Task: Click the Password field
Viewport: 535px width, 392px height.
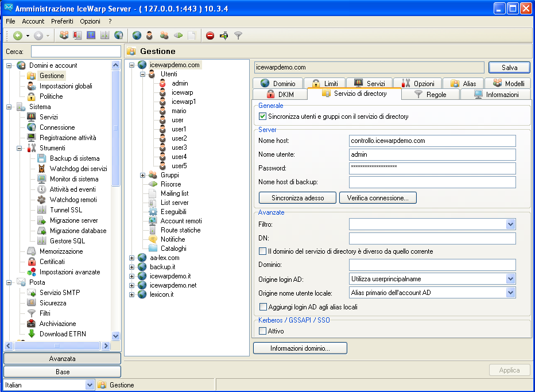Action: (x=432, y=168)
